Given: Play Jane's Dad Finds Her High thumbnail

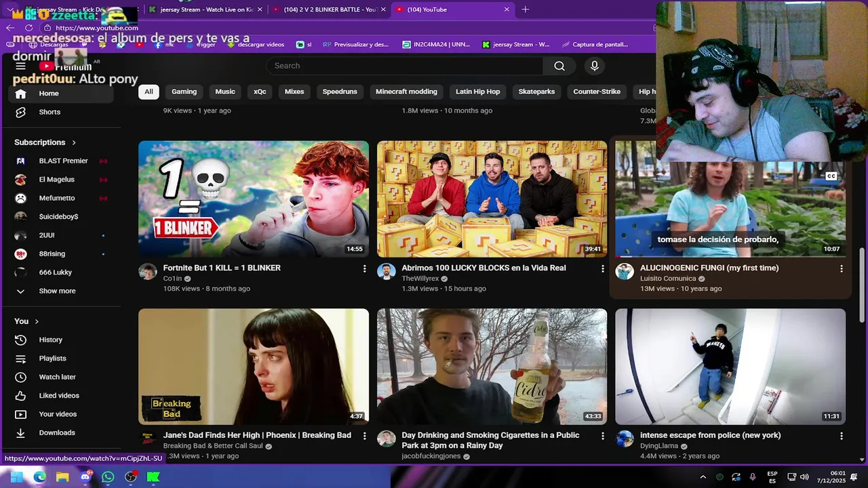Looking at the screenshot, I should (x=254, y=367).
